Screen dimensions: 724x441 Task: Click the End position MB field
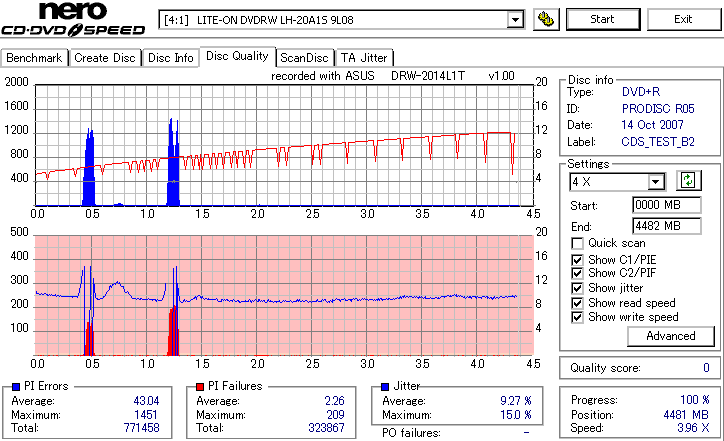coord(666,226)
